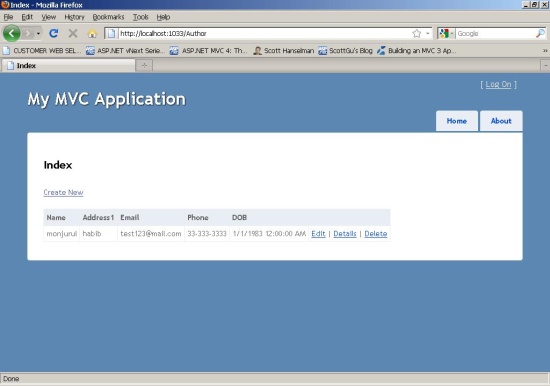Open the History menu

[74, 17]
